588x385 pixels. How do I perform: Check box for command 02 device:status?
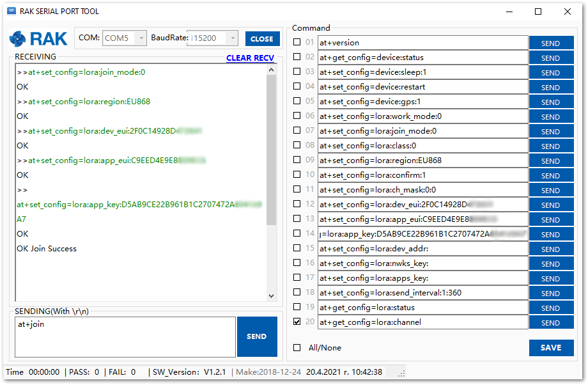pos(297,57)
